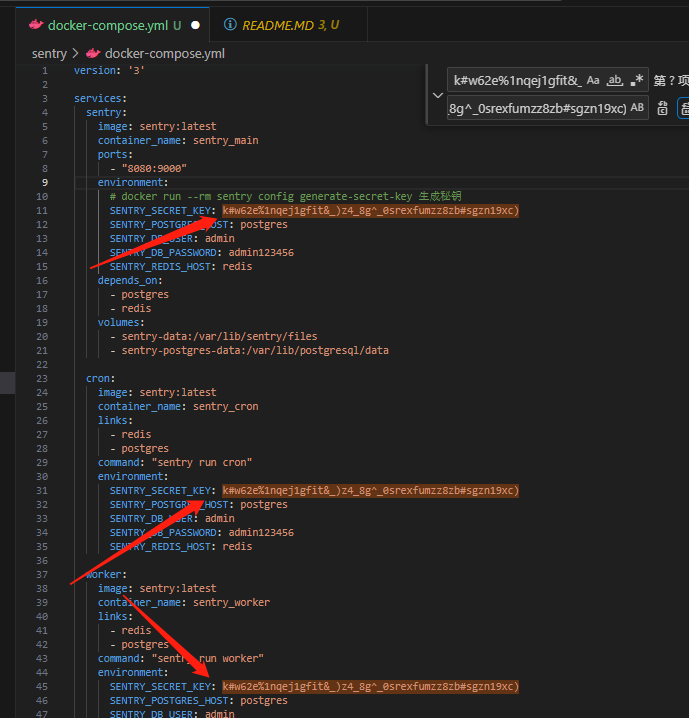
Task: Click the info icon on README.MD tab
Action: [230, 24]
